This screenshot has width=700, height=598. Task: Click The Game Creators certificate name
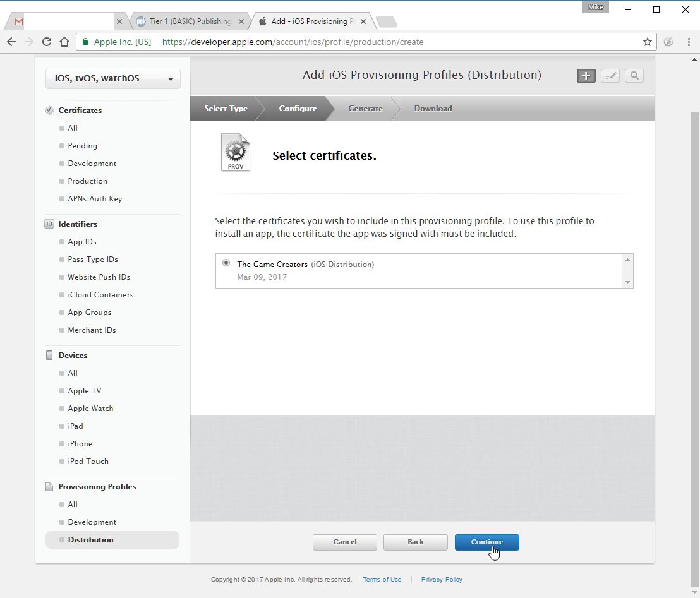(272, 265)
